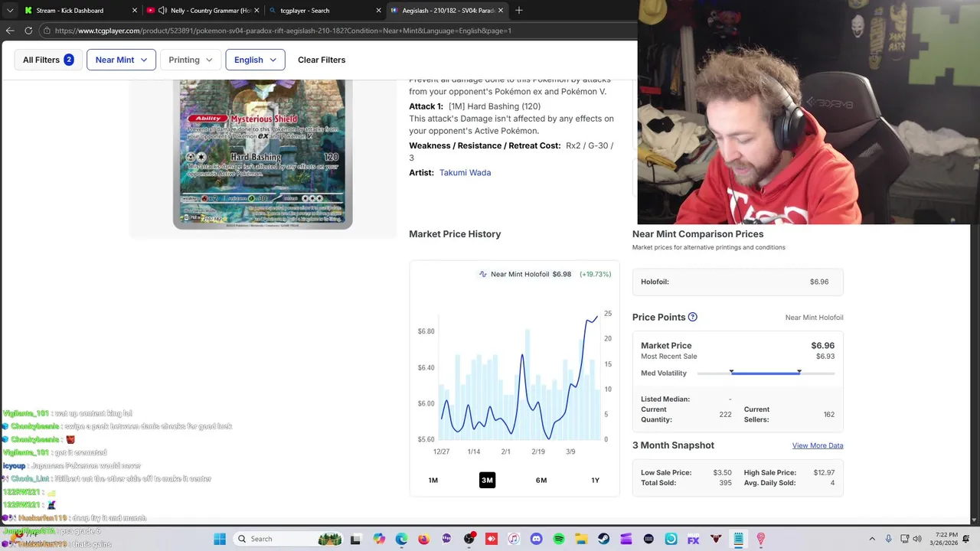Screen dimensions: 980x551
Task: Click the microphone tray icon
Action: coord(888,539)
